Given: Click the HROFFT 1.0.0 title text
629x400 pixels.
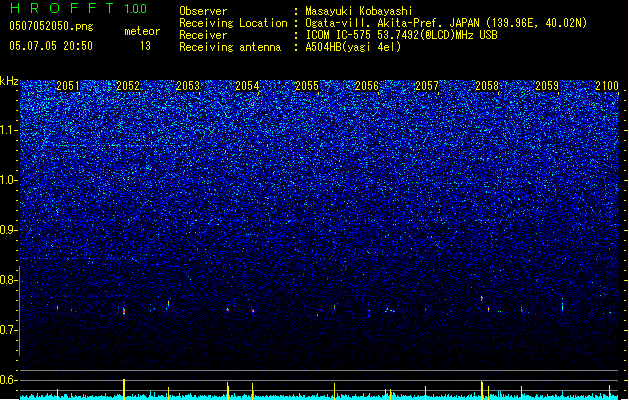Looking at the screenshot, I should [79, 8].
